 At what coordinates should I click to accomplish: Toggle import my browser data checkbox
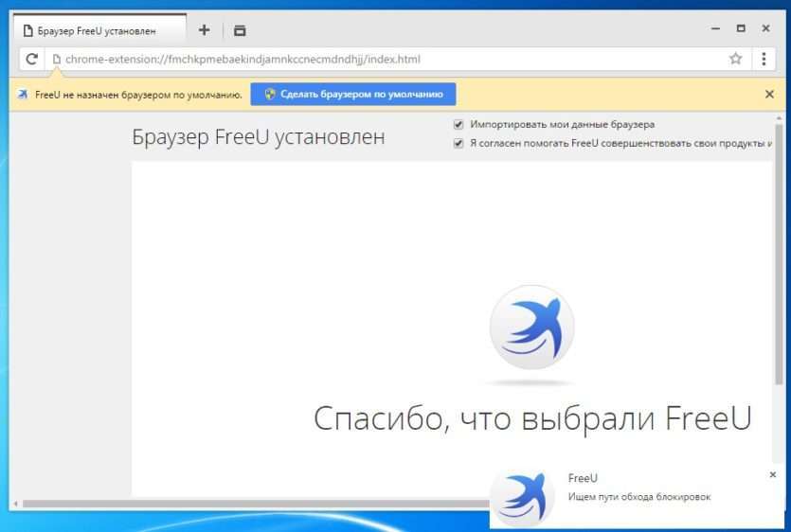pyautogui.click(x=458, y=124)
